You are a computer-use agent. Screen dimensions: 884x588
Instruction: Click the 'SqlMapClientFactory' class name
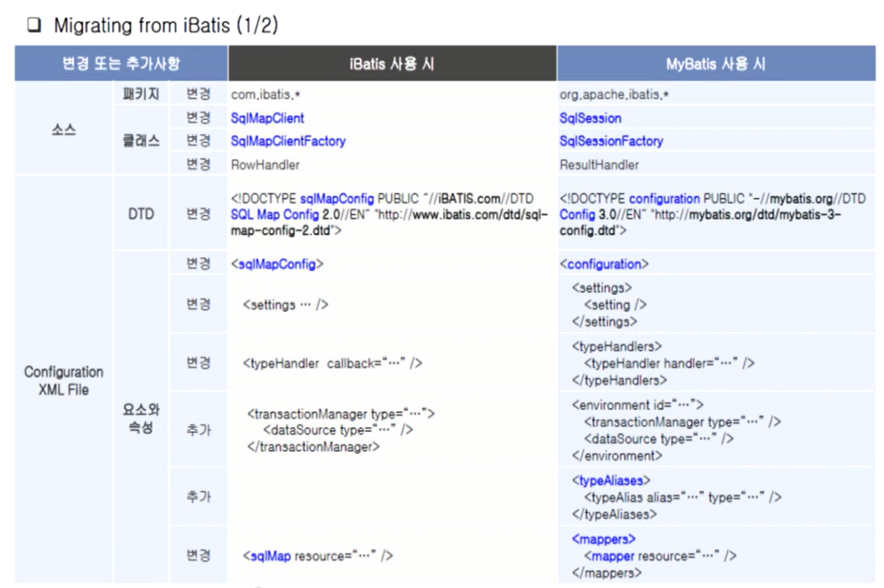287,141
